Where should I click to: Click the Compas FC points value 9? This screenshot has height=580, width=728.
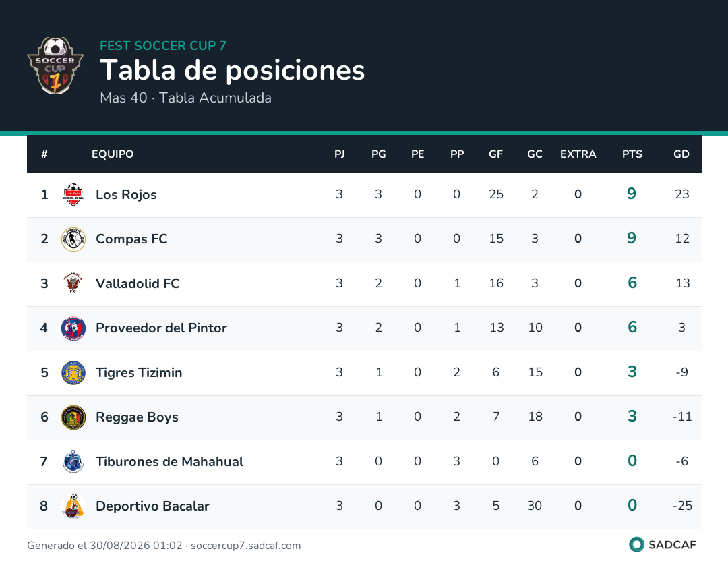(x=632, y=238)
